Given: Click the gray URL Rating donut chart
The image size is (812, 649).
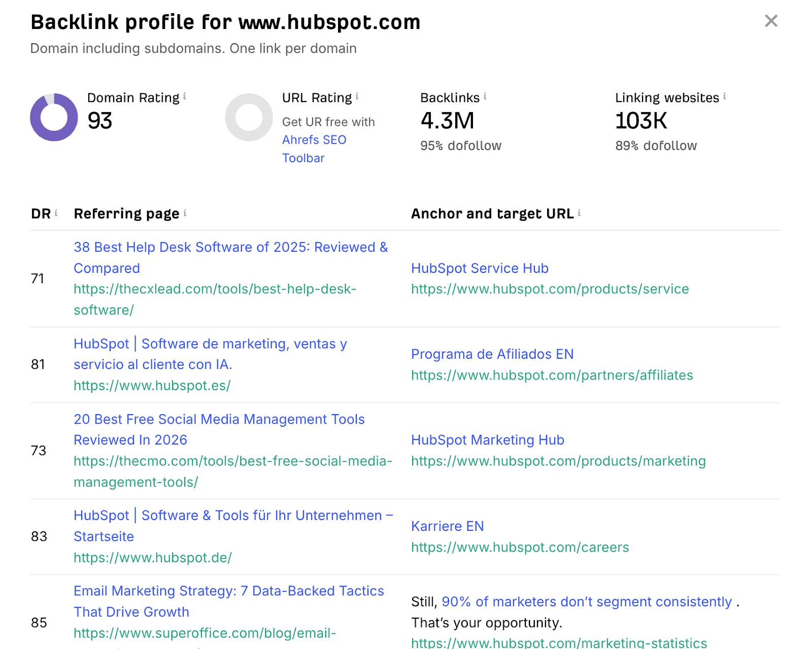Looking at the screenshot, I should (249, 117).
